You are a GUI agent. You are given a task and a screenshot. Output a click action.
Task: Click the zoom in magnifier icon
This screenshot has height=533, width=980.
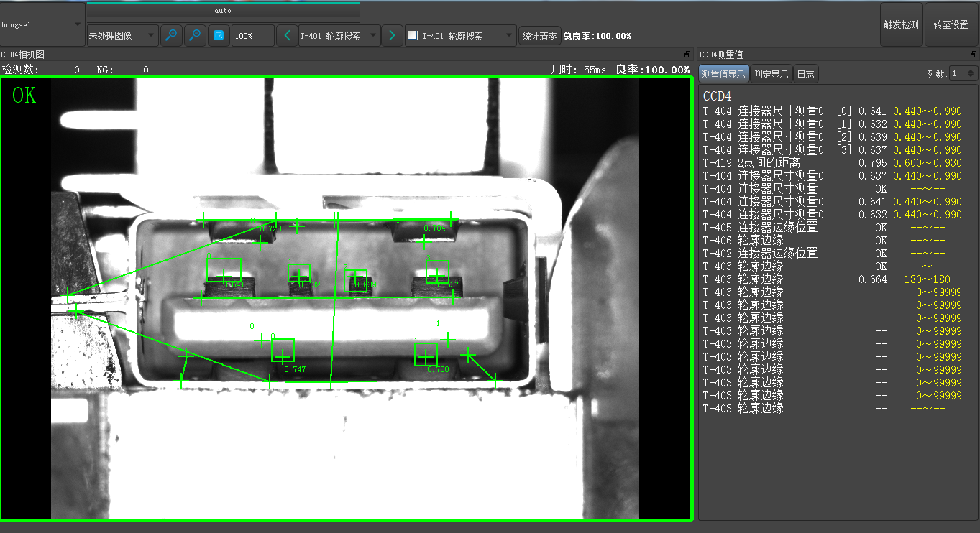171,36
